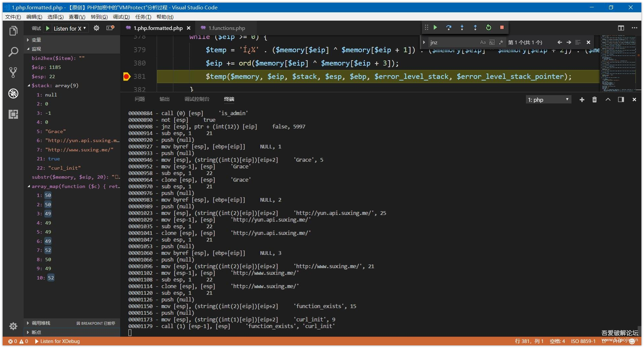Continue execution in debug toolbar
The height and width of the screenshot is (348, 644).
pos(435,28)
